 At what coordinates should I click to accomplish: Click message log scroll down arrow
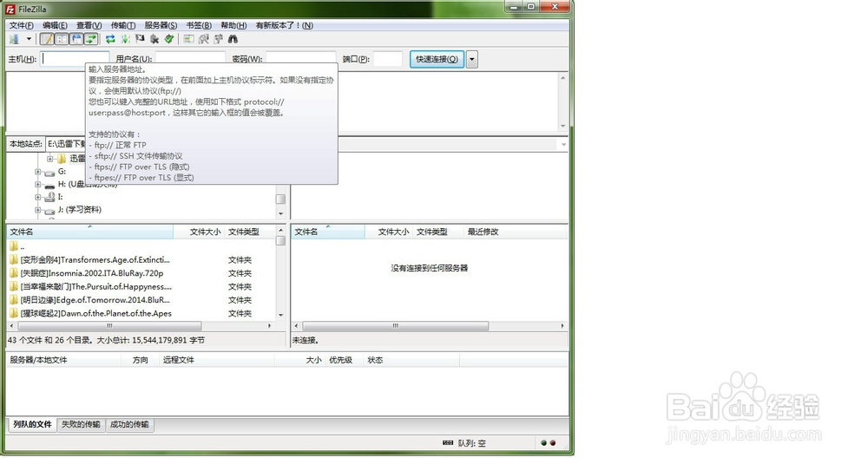(563, 126)
